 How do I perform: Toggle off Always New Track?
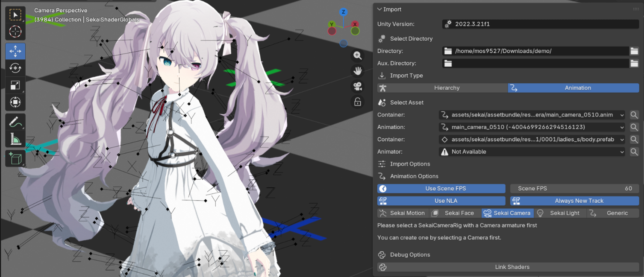pos(574,201)
